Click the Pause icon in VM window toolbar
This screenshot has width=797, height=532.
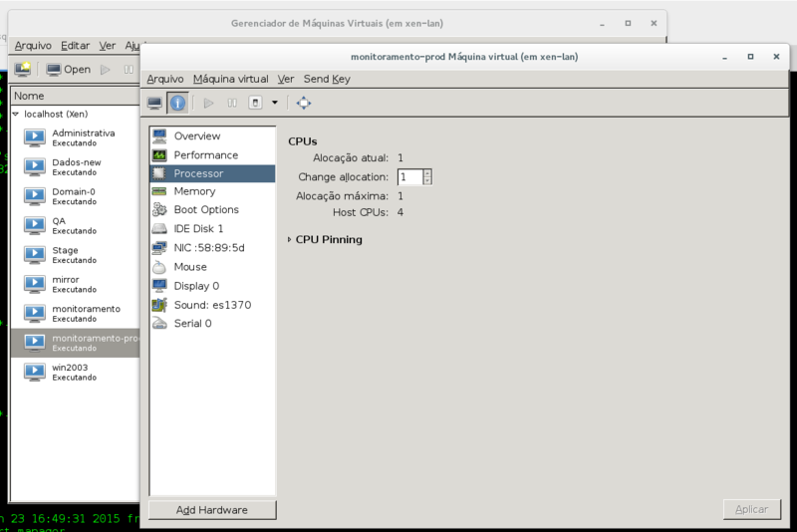tap(232, 104)
